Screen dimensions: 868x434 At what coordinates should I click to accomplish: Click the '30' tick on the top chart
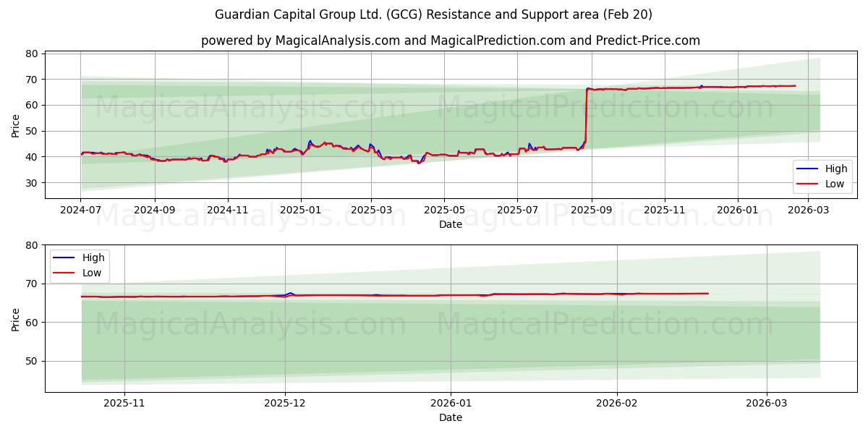pyautogui.click(x=32, y=183)
